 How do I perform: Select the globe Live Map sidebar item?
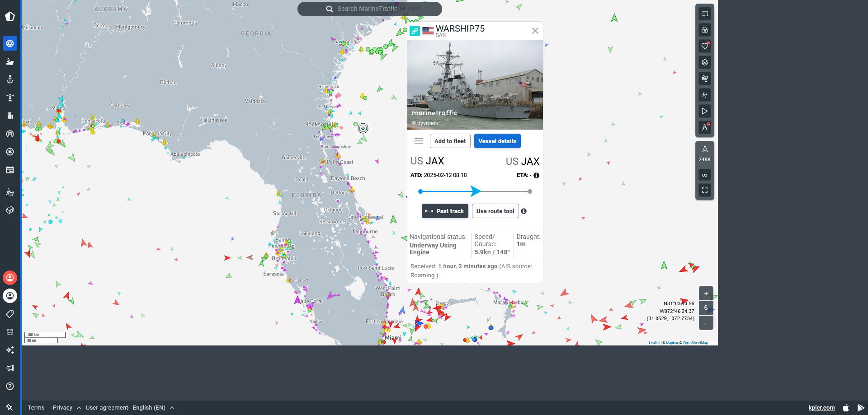[10, 43]
